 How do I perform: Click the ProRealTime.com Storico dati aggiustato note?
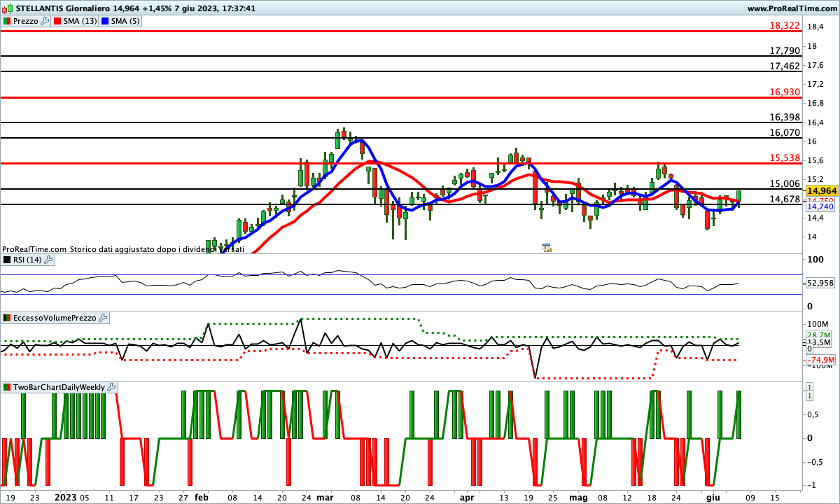[123, 248]
